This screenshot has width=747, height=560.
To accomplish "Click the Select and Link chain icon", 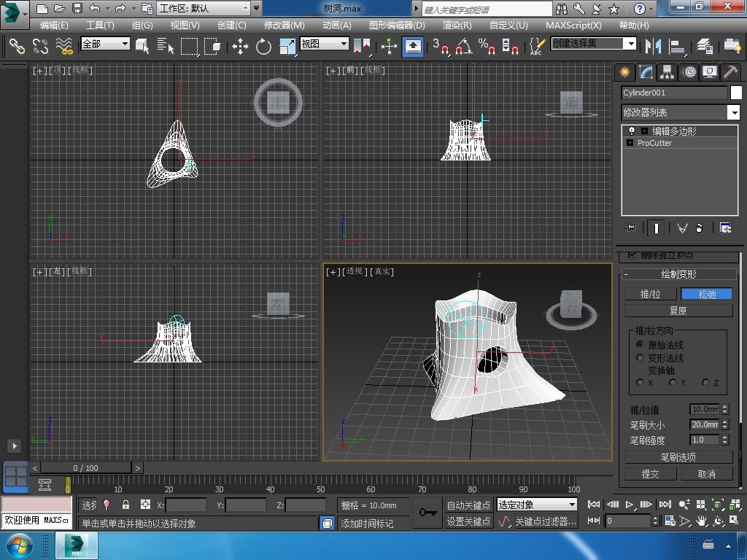I will (16, 47).
